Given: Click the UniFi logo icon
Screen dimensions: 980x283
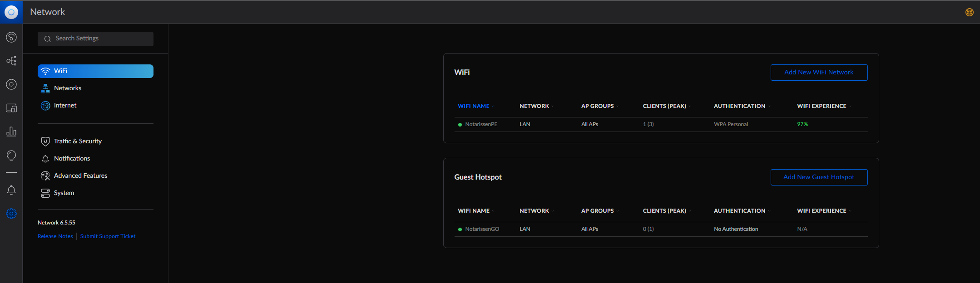Looking at the screenshot, I should point(11,12).
